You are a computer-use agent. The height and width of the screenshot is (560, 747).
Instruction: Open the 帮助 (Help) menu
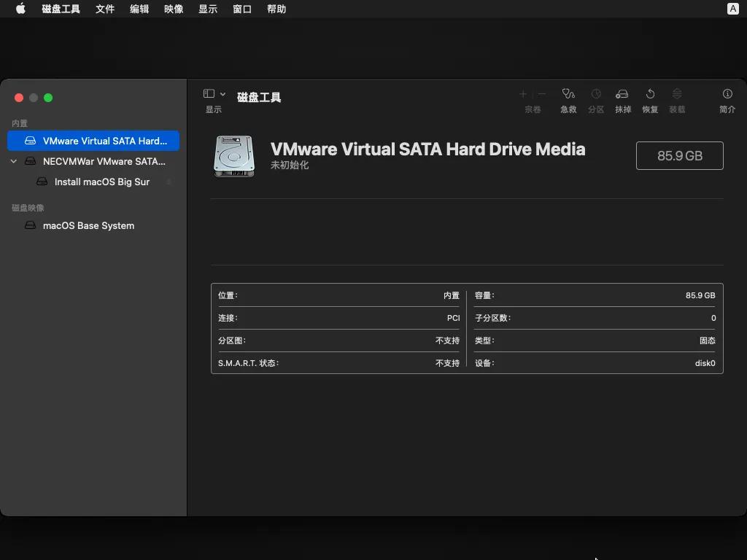tap(276, 9)
